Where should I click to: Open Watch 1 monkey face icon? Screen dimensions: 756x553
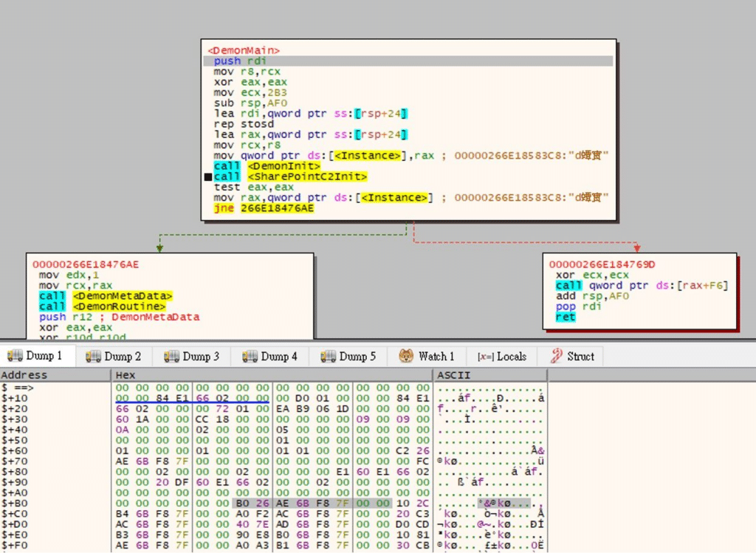coord(406,356)
